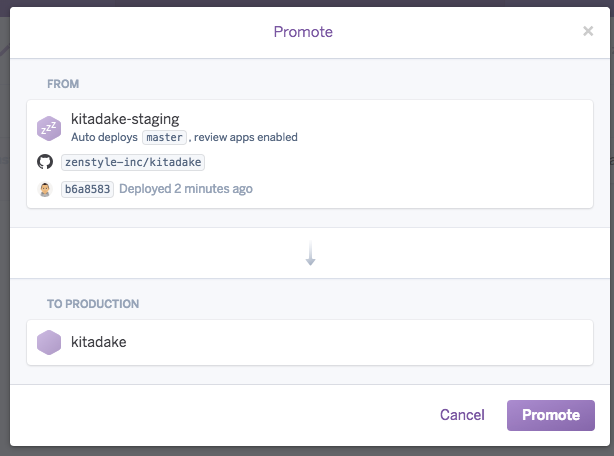Click the "review apps enabled" text
614x456 pixels.
(246, 137)
